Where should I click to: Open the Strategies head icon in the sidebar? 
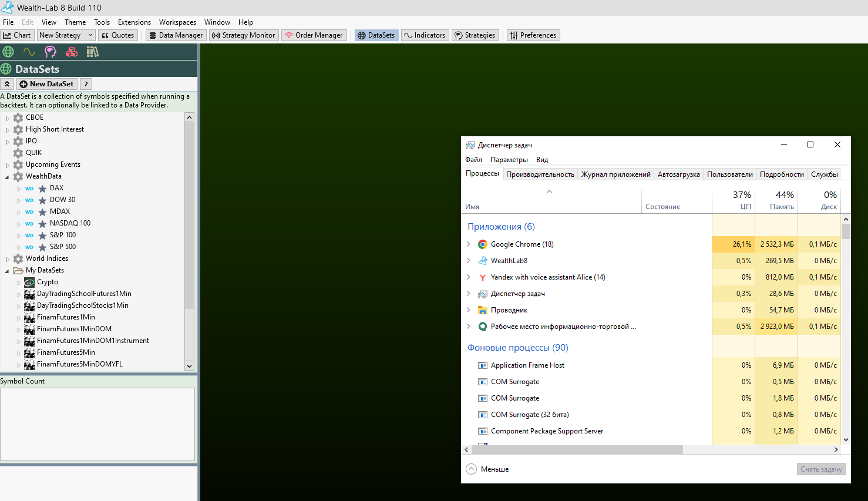coord(51,52)
